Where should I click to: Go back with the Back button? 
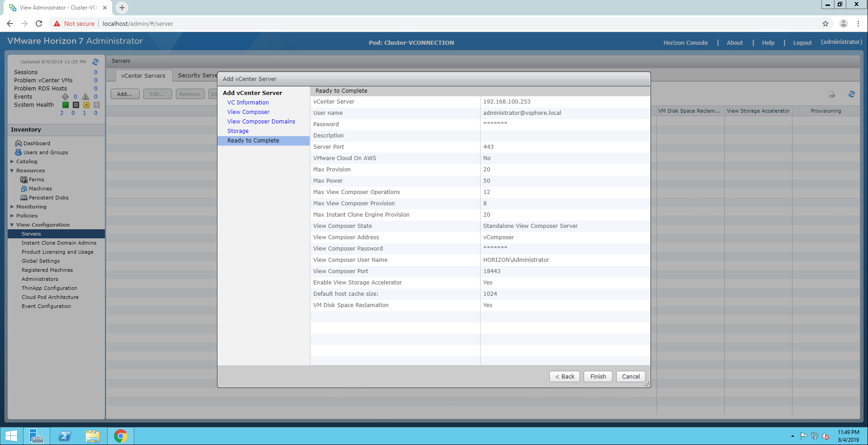[564, 377]
